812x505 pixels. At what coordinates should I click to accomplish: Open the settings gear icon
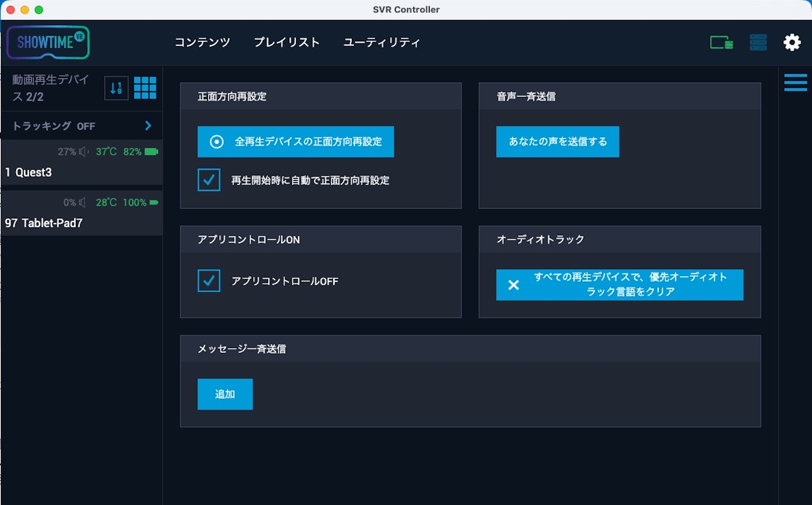tap(792, 42)
